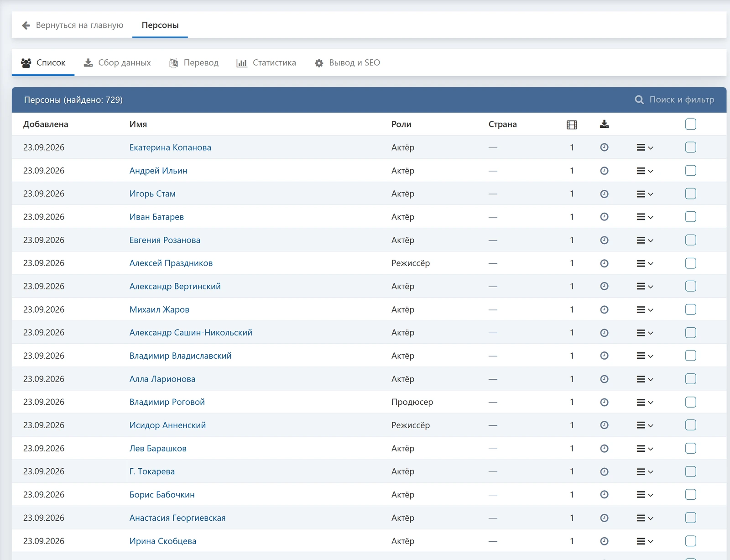The height and width of the screenshot is (560, 730).
Task: Open the actions dropdown for Алла Ларионова
Action: coord(645,379)
